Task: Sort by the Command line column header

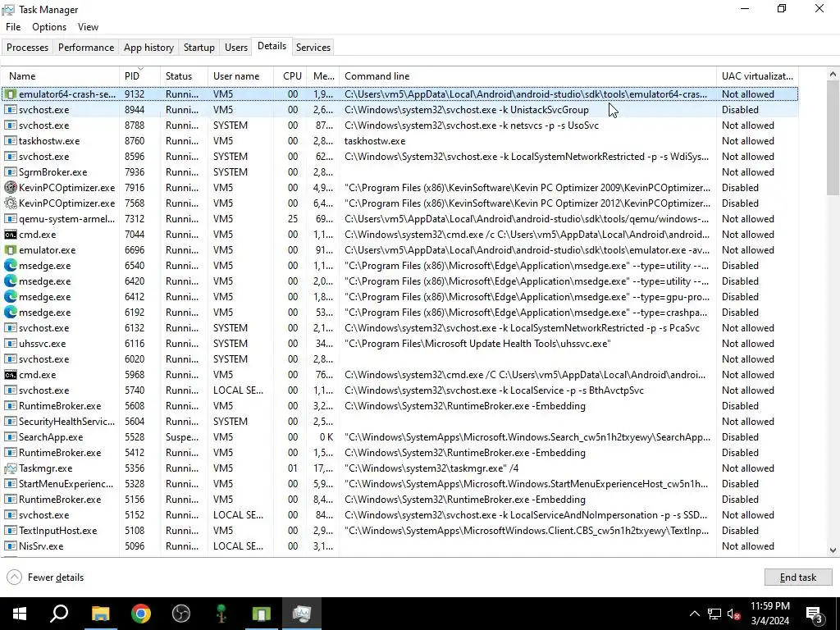Action: (x=527, y=76)
